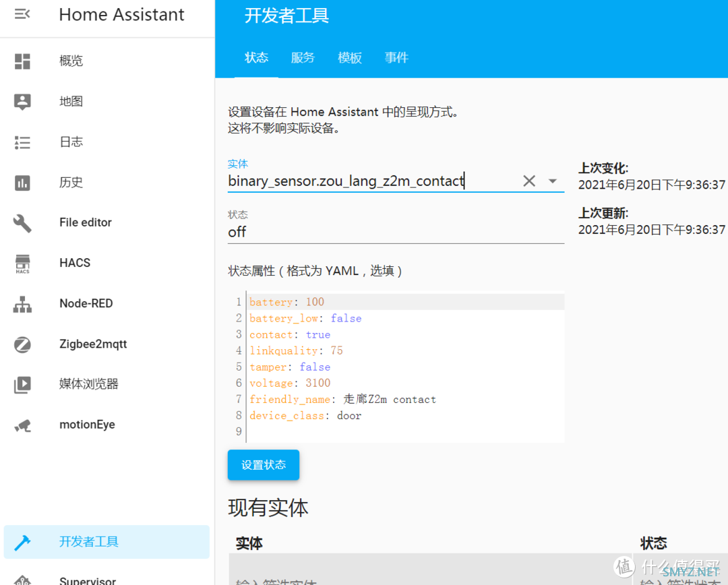This screenshot has width=728, height=585.
Task: Open 历史 in the sidebar
Action: tap(107, 183)
